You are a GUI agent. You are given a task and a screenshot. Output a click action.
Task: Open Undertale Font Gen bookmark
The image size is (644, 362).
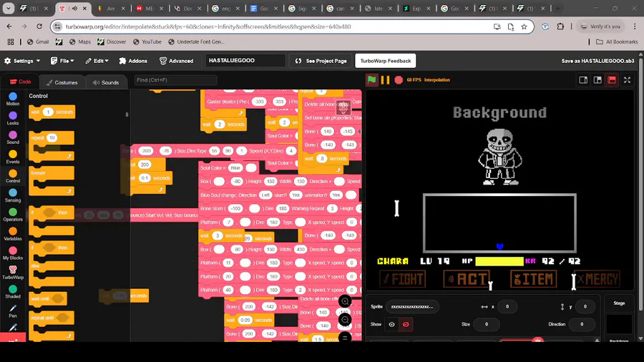[196, 42]
